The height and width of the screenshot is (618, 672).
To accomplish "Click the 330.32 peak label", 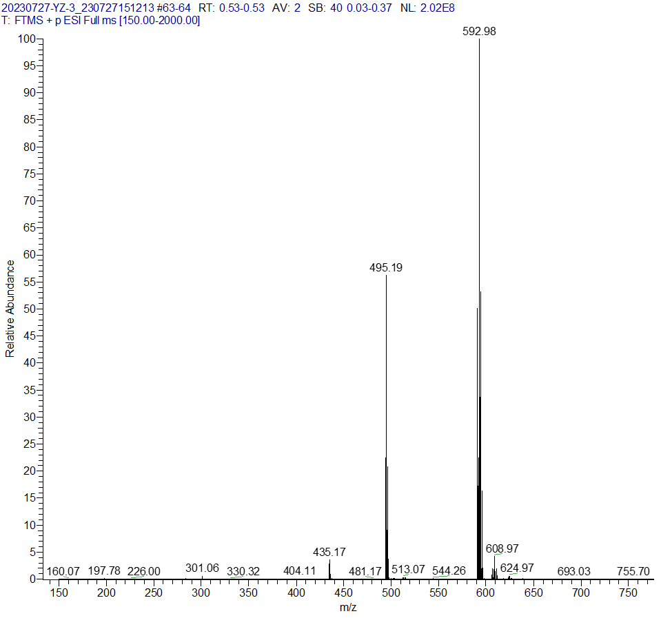I will (243, 571).
